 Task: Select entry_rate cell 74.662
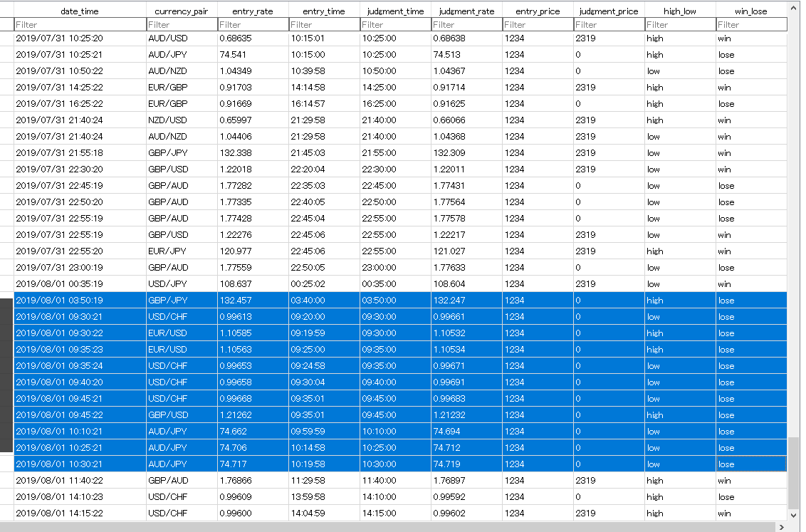pyautogui.click(x=253, y=432)
